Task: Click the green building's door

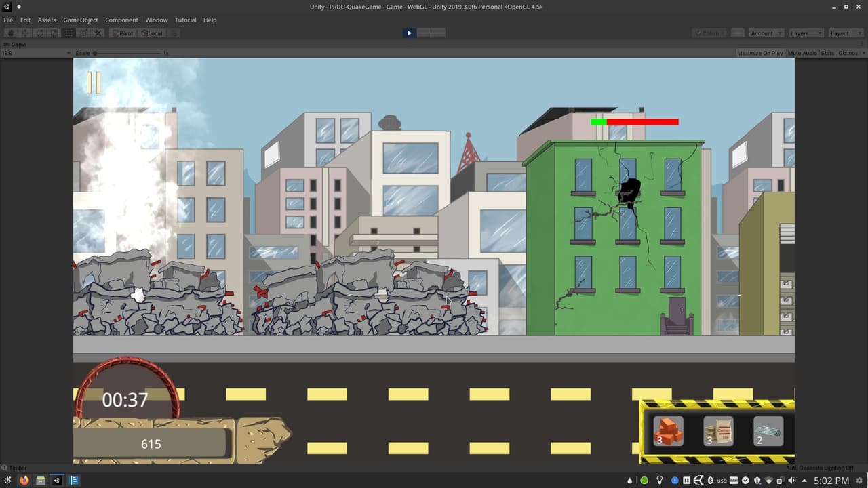Action: [677, 316]
